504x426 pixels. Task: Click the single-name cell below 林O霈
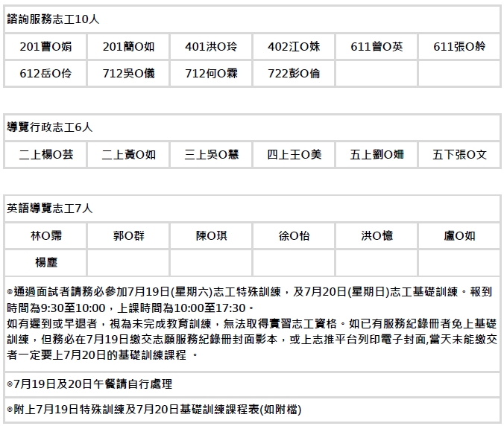[45, 263]
